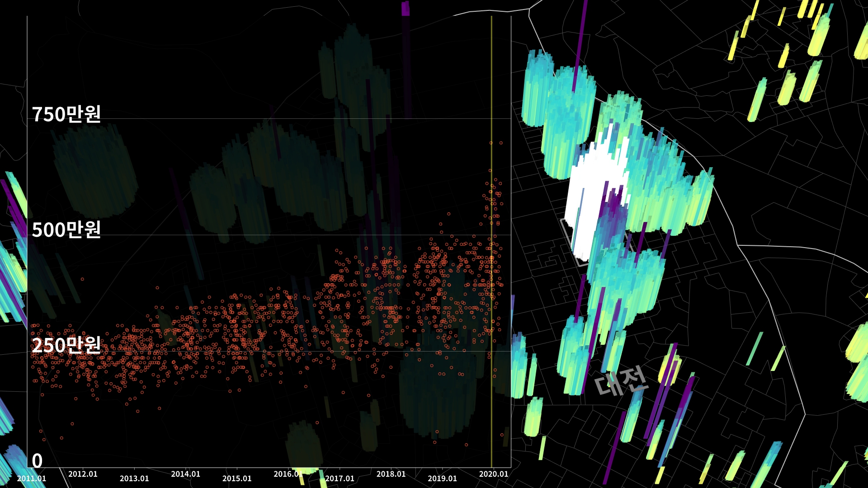Click the 500만원 price axis label
Screen dimensions: 868x488
[66, 230]
